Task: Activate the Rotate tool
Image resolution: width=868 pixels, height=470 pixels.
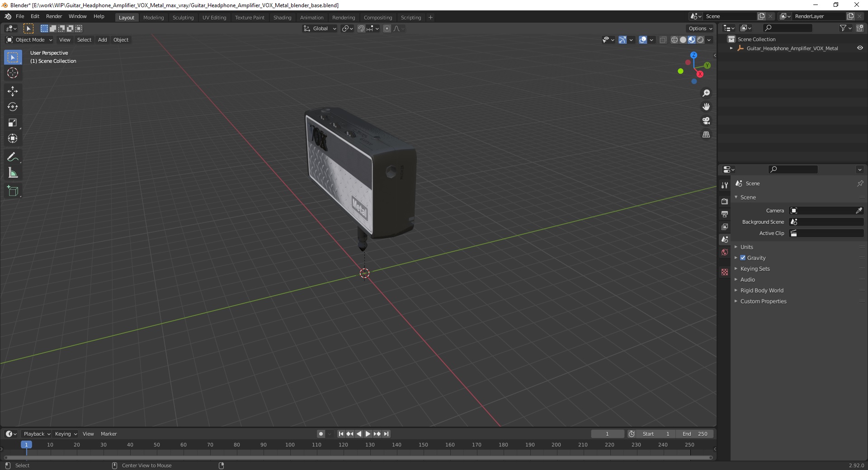Action: (13, 107)
